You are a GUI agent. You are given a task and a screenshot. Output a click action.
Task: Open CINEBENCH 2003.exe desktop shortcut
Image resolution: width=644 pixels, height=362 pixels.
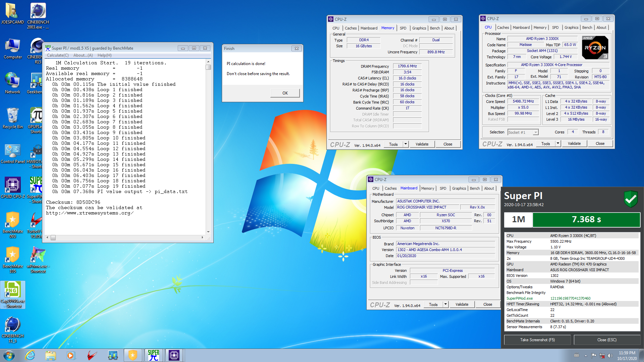[38, 16]
